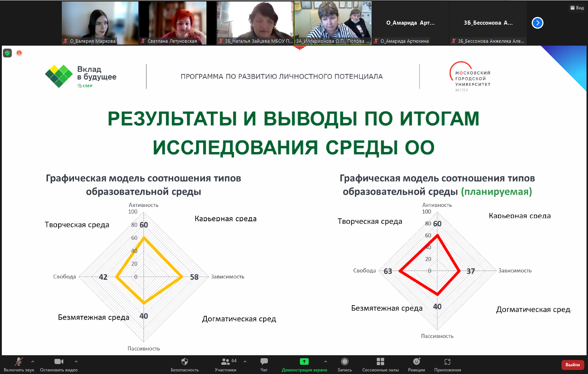The width and height of the screenshot is (588, 374).
Task: Open the Security (Безопасность) shield icon
Action: pyautogui.click(x=185, y=362)
